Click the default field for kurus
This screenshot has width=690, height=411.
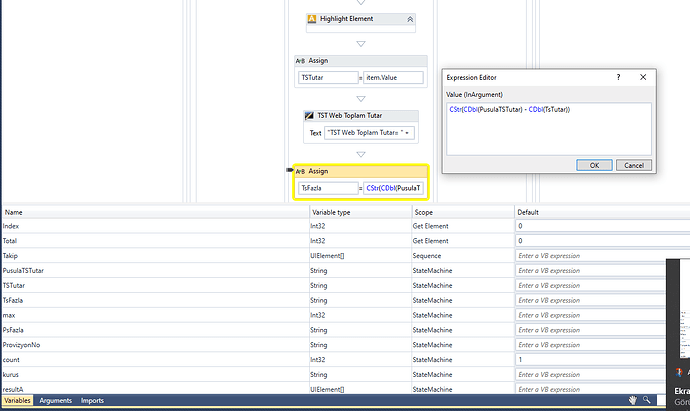pyautogui.click(x=591, y=374)
